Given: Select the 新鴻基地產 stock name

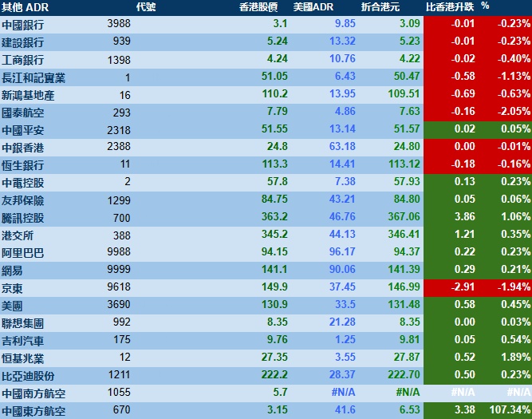Looking at the screenshot, I should click(28, 96).
